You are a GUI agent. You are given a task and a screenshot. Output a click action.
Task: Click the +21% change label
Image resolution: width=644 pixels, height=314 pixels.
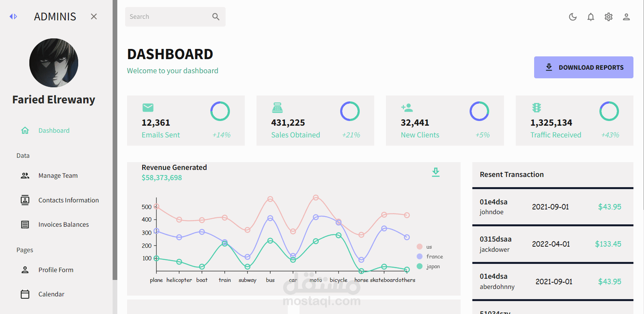351,135
